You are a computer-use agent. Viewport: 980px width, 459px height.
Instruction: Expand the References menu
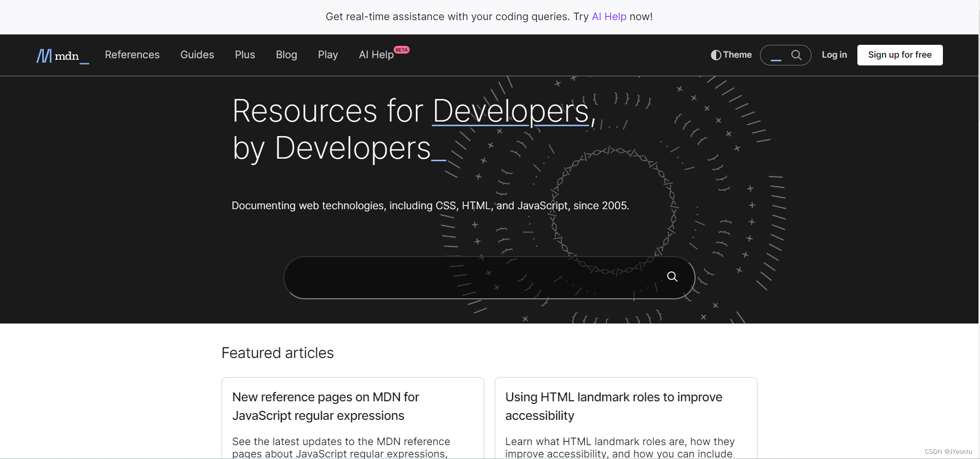click(132, 55)
